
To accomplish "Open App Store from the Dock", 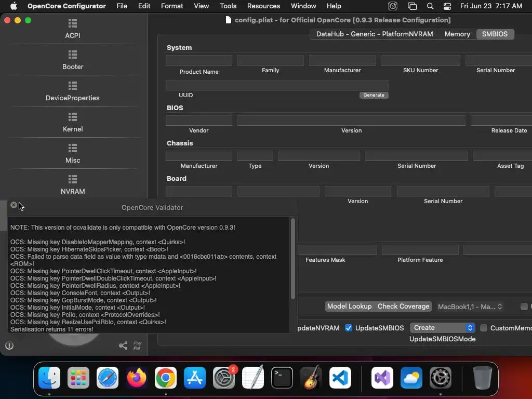I will click(x=195, y=377).
